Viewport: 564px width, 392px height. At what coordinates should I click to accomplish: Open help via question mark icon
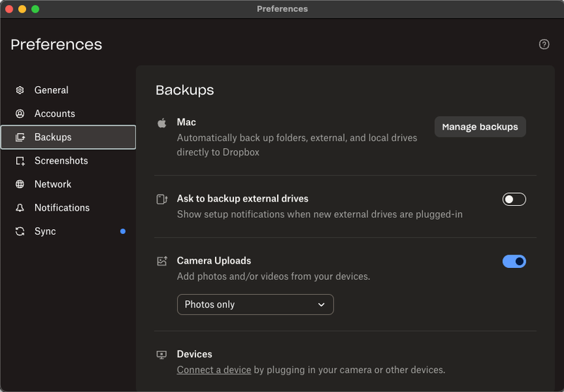(544, 44)
